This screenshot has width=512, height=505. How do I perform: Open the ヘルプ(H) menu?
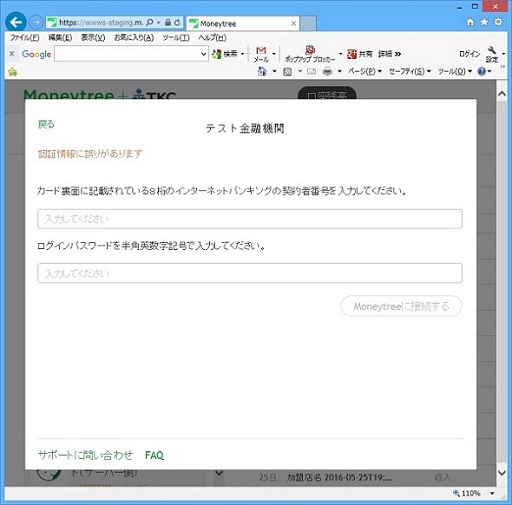point(212,37)
